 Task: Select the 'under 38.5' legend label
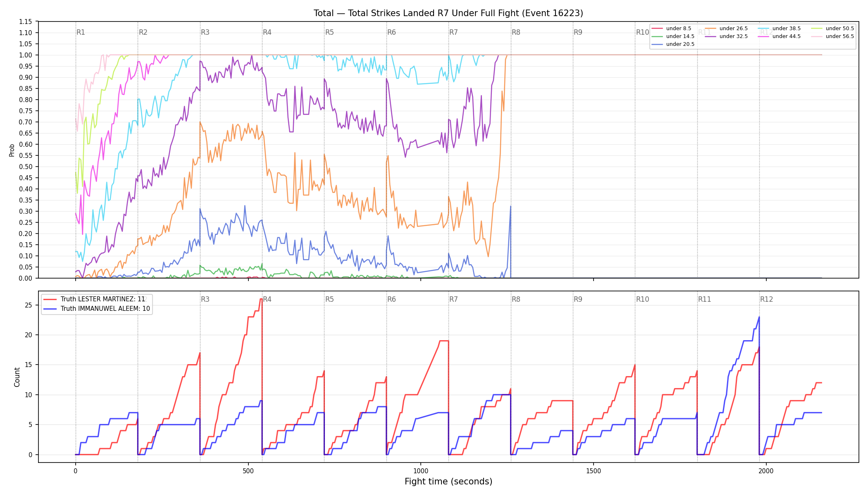pos(787,29)
